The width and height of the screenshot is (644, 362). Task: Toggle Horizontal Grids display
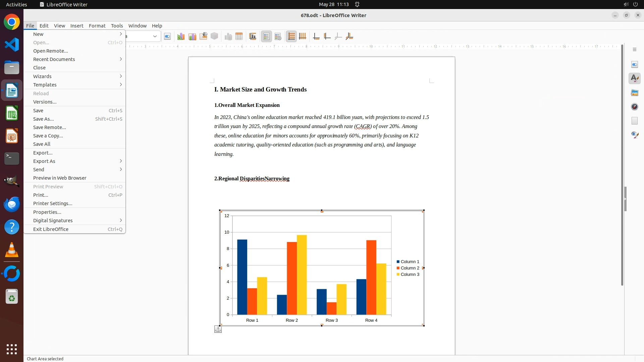291,36
